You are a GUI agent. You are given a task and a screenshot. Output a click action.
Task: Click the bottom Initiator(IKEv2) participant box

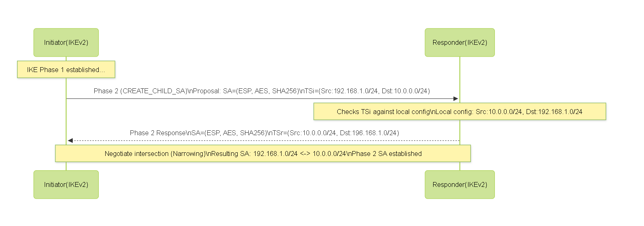coord(66,184)
